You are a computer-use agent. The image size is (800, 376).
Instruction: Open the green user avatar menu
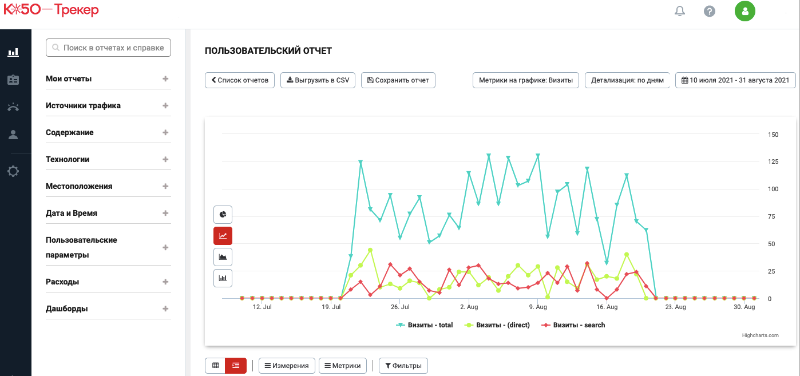744,11
